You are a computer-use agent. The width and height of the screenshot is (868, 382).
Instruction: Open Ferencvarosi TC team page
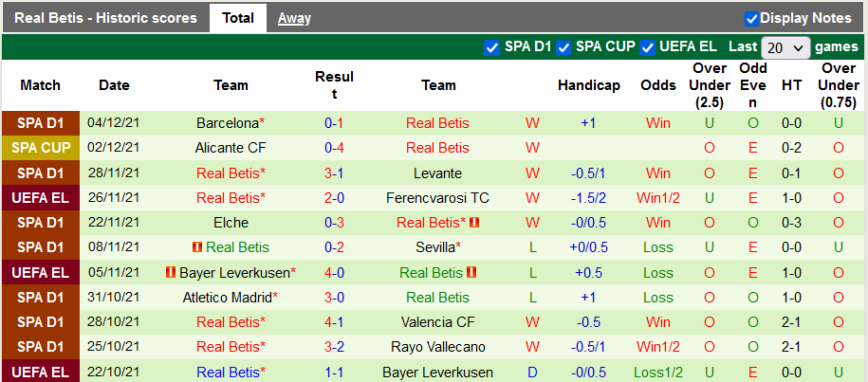point(437,197)
